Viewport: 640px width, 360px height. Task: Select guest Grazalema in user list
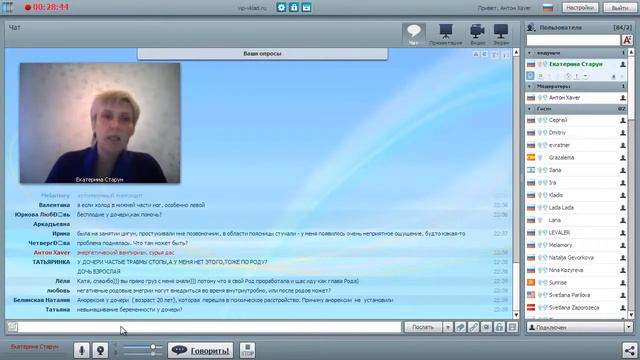(576, 158)
